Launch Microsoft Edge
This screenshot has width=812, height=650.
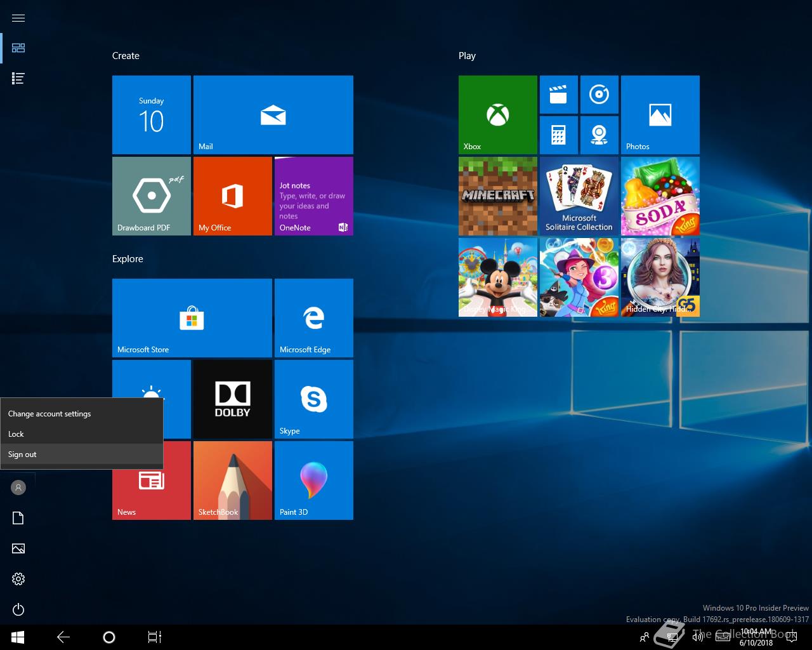click(x=314, y=318)
